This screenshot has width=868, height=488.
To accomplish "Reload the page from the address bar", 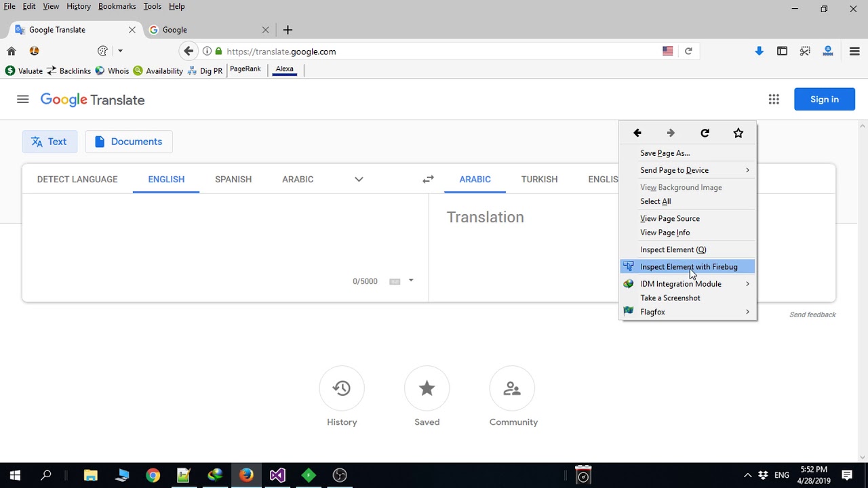I will (688, 51).
